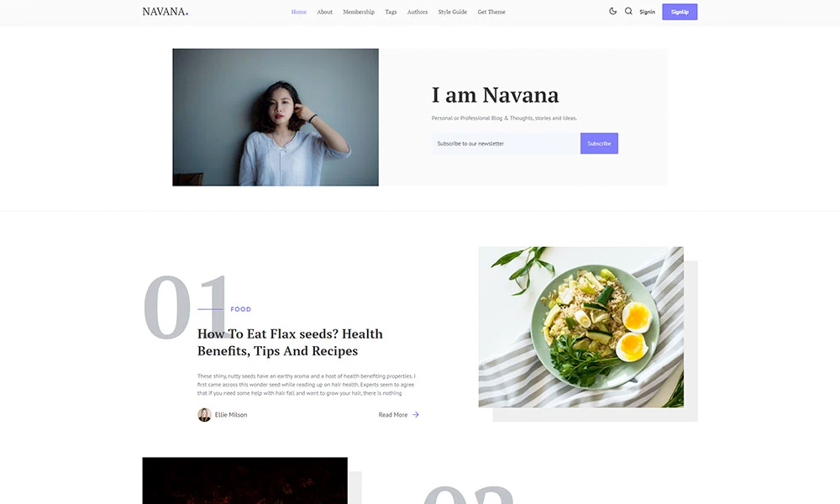Select Tags in navigation bar
This screenshot has height=504, width=840.
click(x=391, y=12)
